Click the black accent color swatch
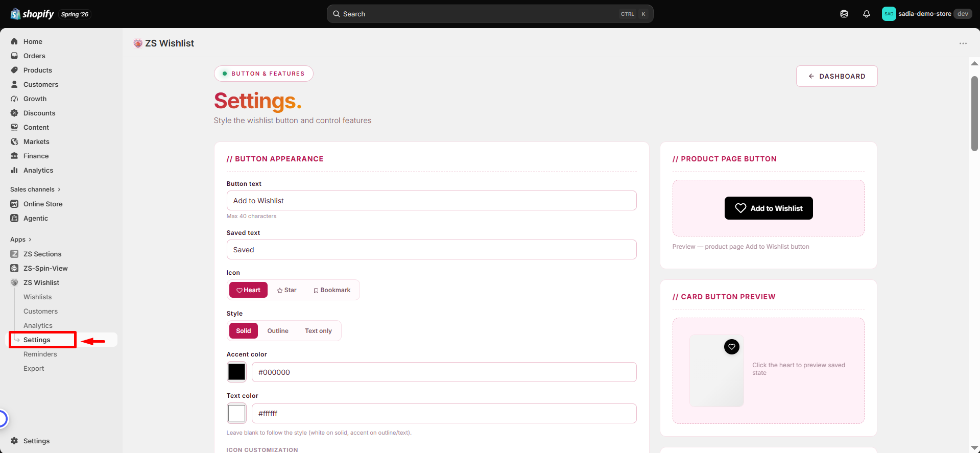This screenshot has height=453, width=980. click(x=236, y=372)
